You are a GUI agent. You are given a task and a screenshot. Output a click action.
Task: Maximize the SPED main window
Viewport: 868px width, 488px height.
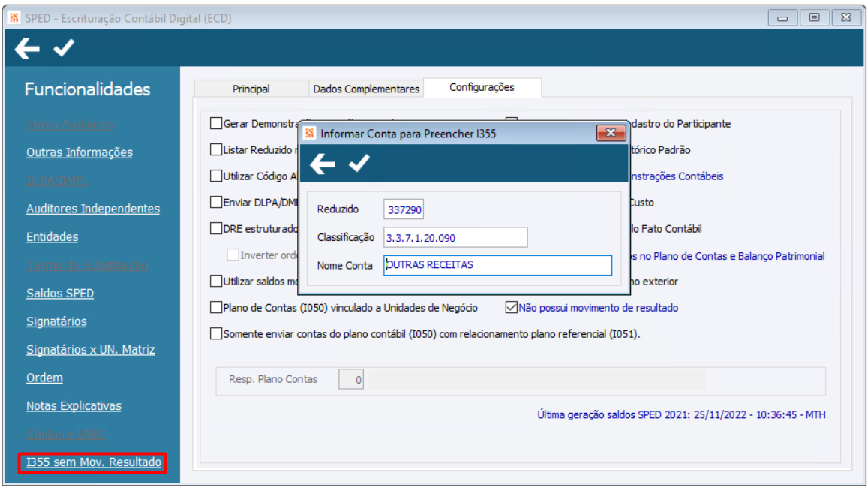814,18
